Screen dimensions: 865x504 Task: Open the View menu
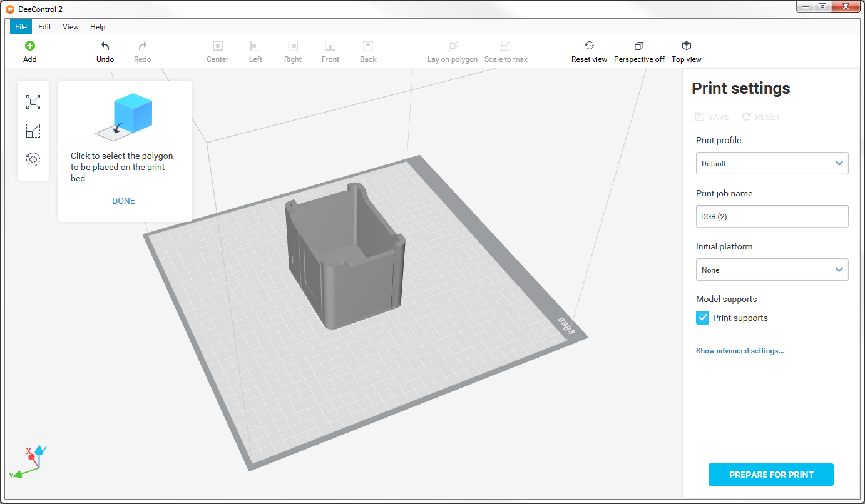[x=71, y=27]
